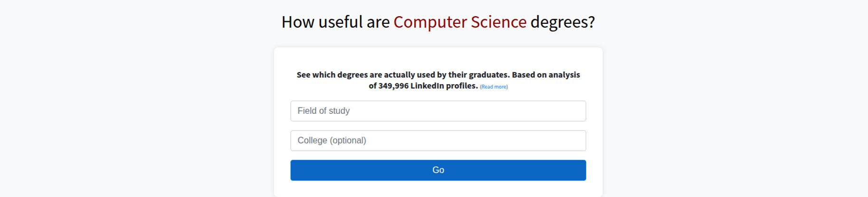Click the "Based on analysis" phrase
The width and height of the screenshot is (868, 197).
point(546,75)
